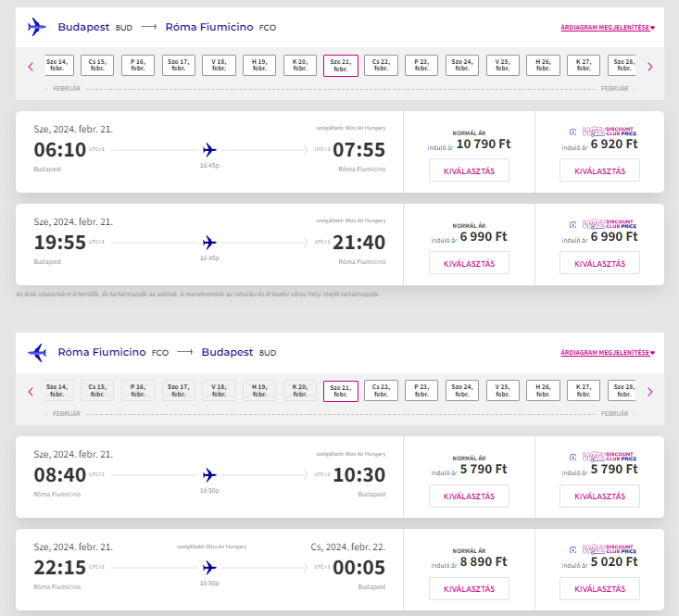The width and height of the screenshot is (679, 616).
Task: Select outbound date K 20 febr.
Action: [300, 66]
